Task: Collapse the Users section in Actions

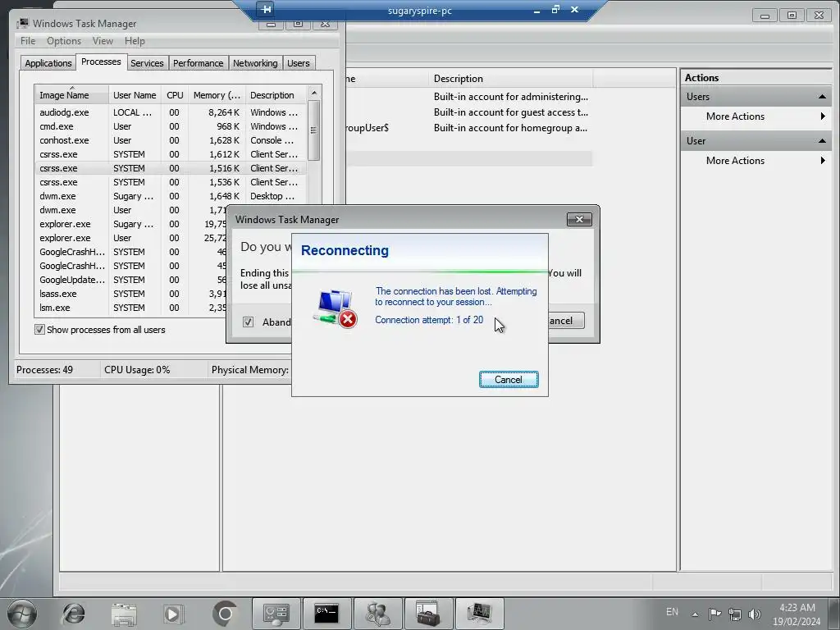Action: [x=822, y=97]
